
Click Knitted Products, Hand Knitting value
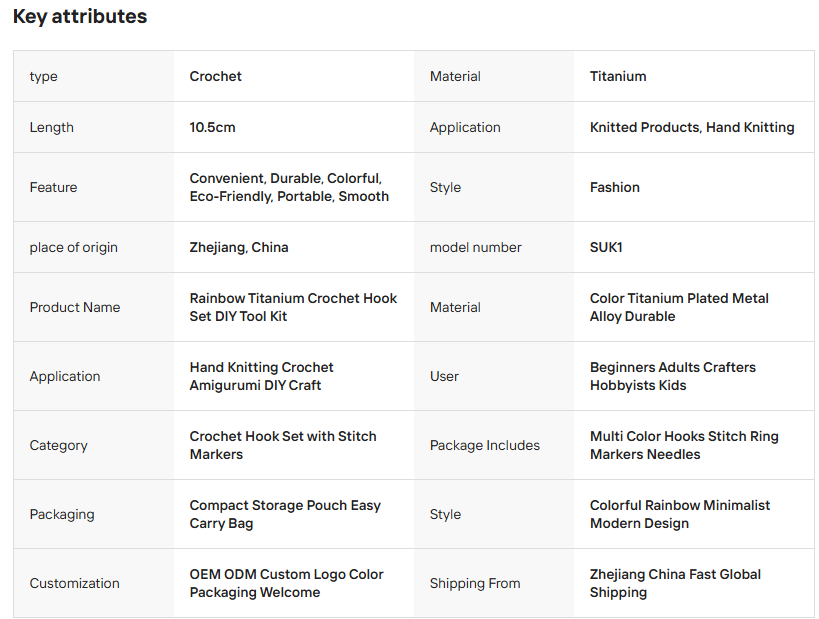692,127
